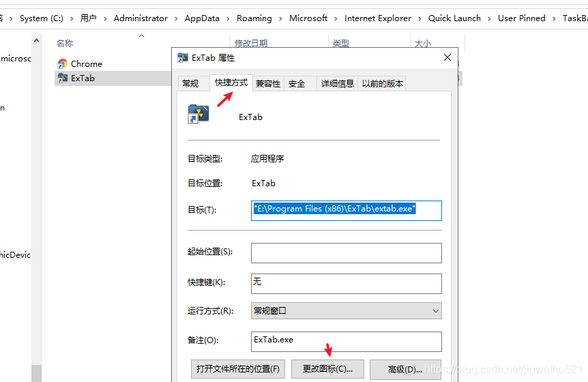588x382 pixels.
Task: Click the navigation pane scrollbar thumb
Action: pos(36,373)
